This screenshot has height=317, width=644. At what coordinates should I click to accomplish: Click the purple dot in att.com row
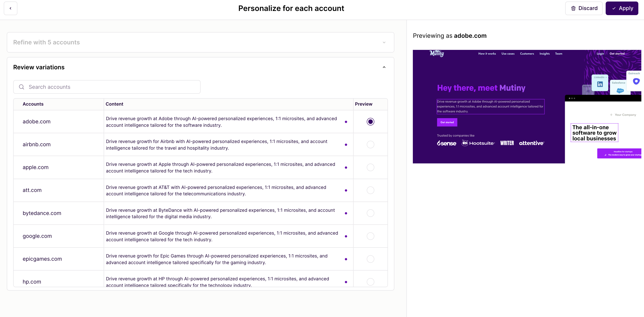tap(346, 190)
